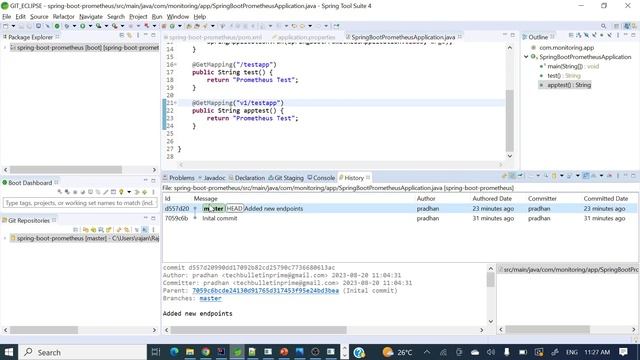Screen dimensions: 640x360
Task: Click the Committer column header
Action: (x=542, y=198)
